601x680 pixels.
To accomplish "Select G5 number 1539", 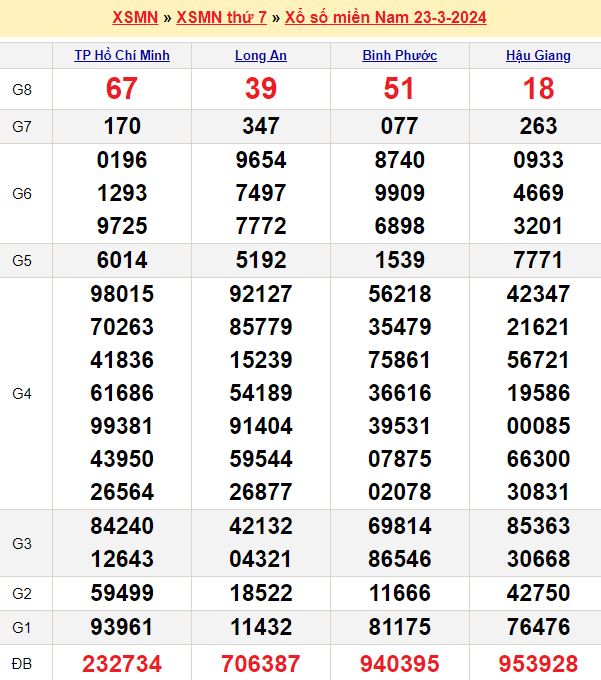I will 399,260.
